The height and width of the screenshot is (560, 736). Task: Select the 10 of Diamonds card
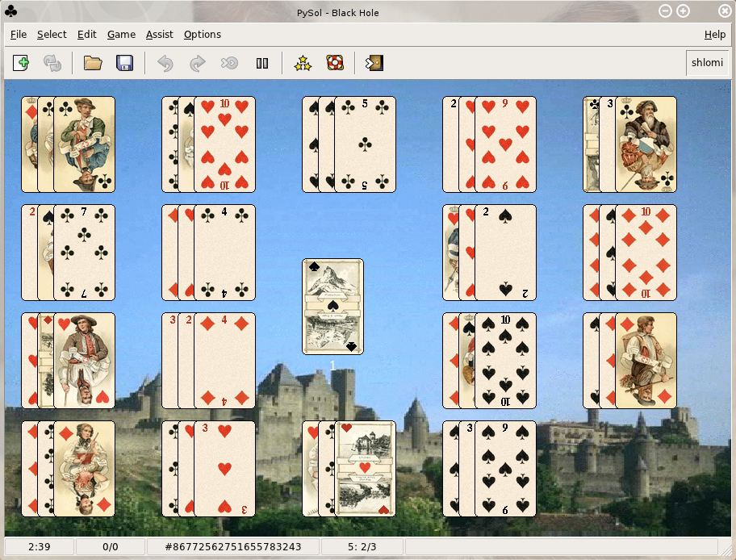646,253
